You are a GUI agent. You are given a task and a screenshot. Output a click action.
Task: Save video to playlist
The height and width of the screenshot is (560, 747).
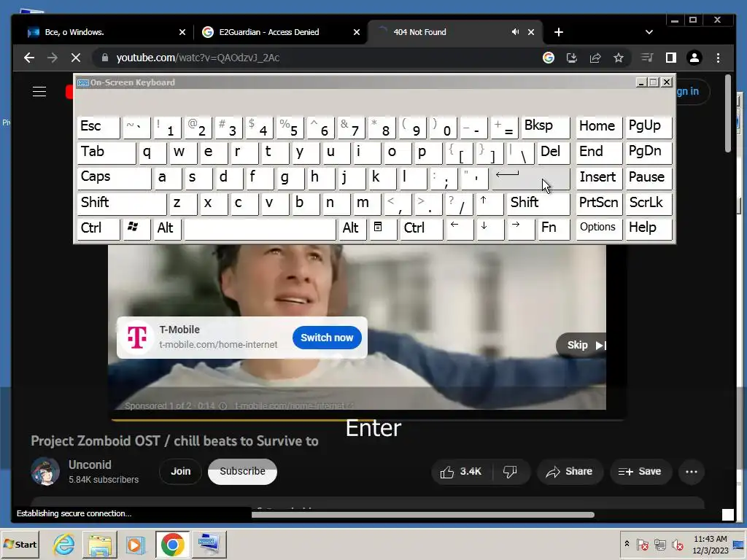click(640, 472)
